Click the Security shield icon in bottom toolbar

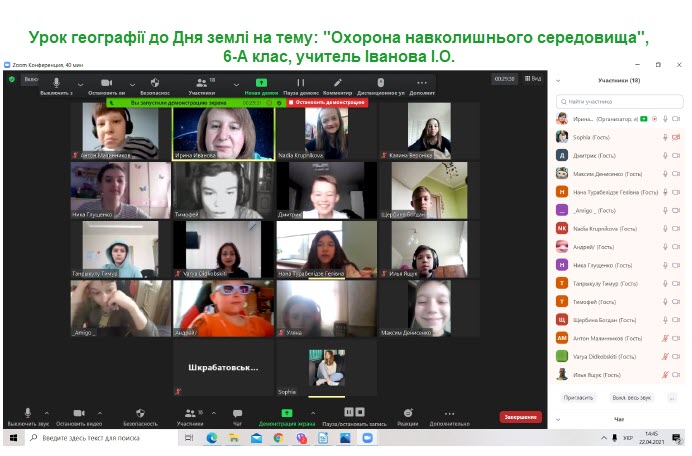141,413
